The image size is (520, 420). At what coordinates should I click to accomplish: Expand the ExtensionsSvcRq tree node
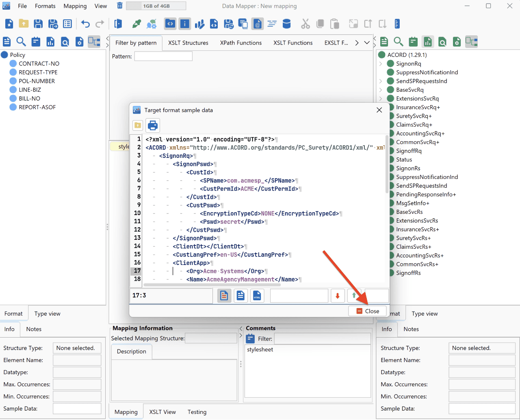(x=381, y=99)
